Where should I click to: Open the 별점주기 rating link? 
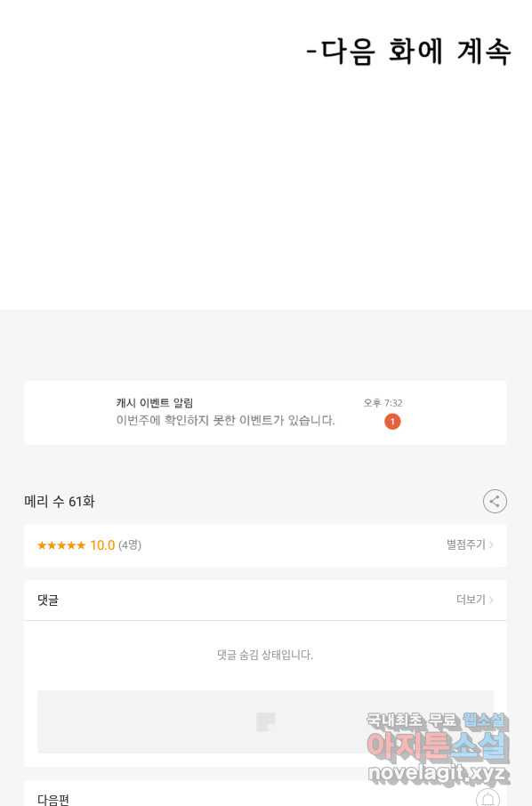[x=465, y=544]
